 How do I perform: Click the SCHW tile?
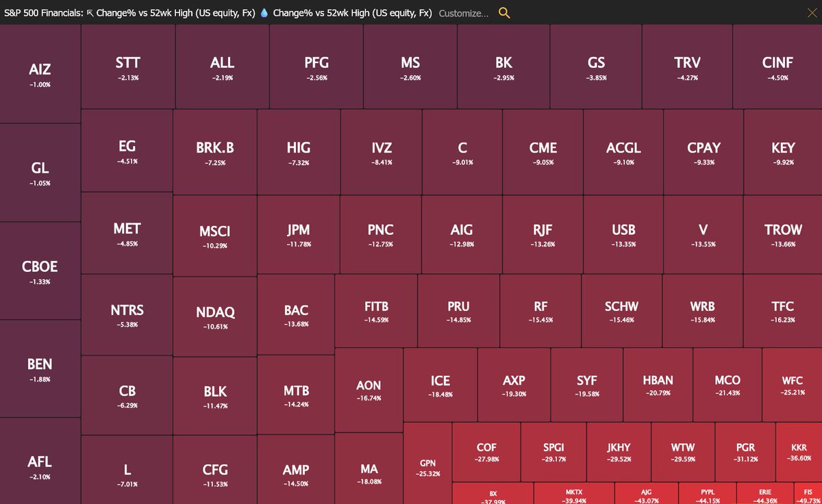point(621,311)
